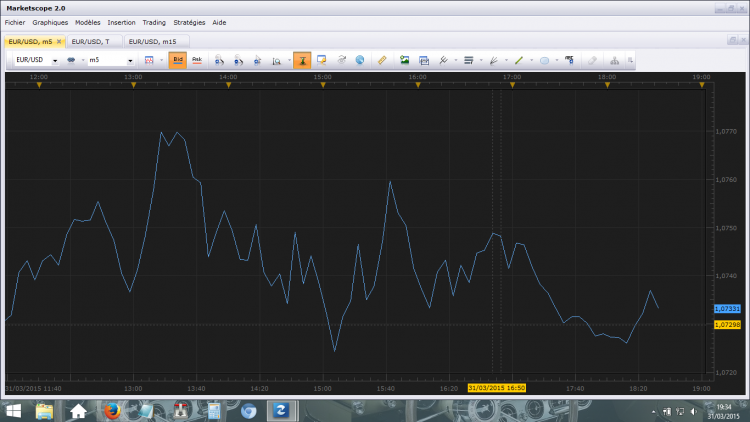
Task: Click the save chart as image icon
Action: (405, 60)
